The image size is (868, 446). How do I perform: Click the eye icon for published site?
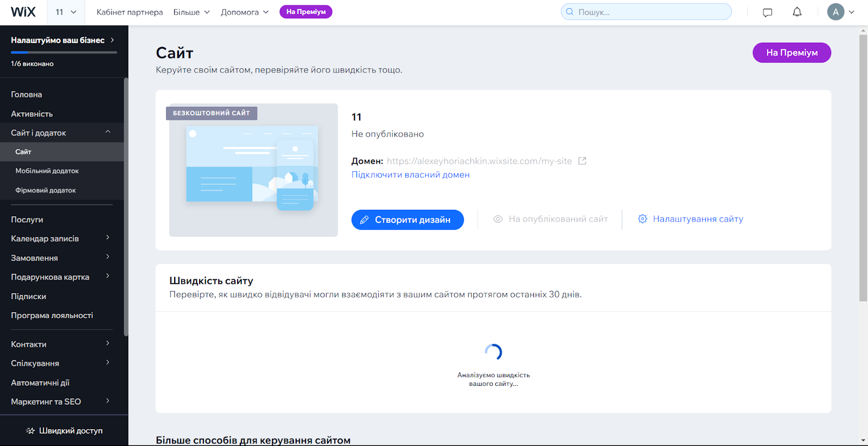(497, 219)
